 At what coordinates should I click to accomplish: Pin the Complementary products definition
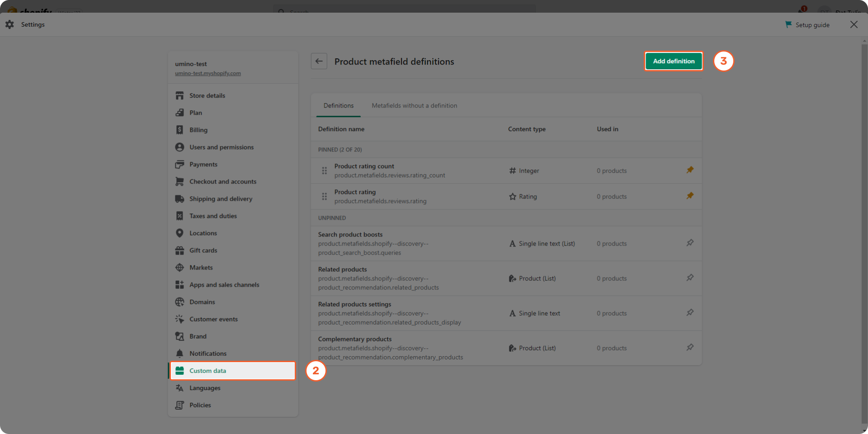[x=690, y=347]
